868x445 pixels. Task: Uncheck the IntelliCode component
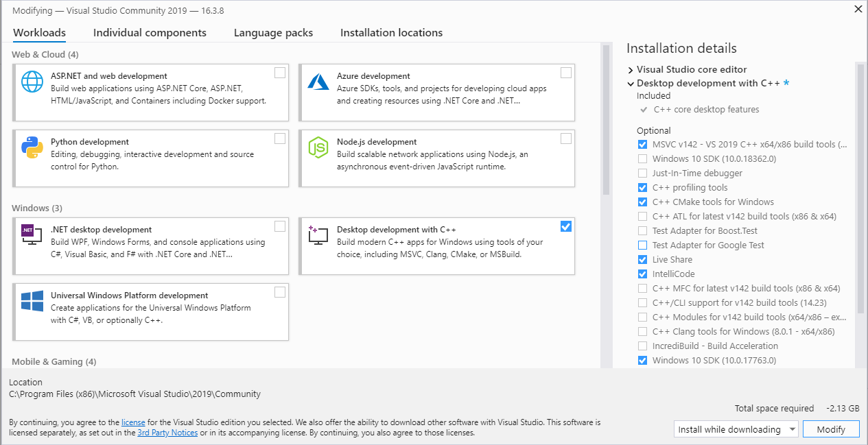[642, 274]
